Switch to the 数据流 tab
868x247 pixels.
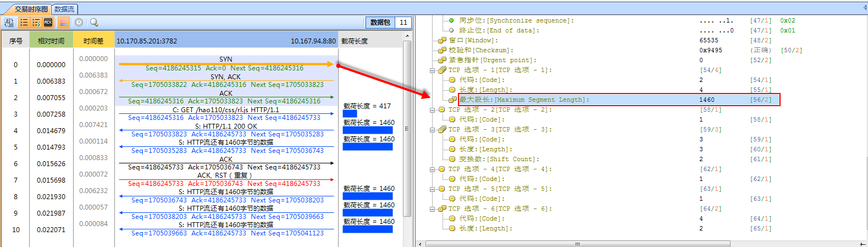click(x=64, y=9)
